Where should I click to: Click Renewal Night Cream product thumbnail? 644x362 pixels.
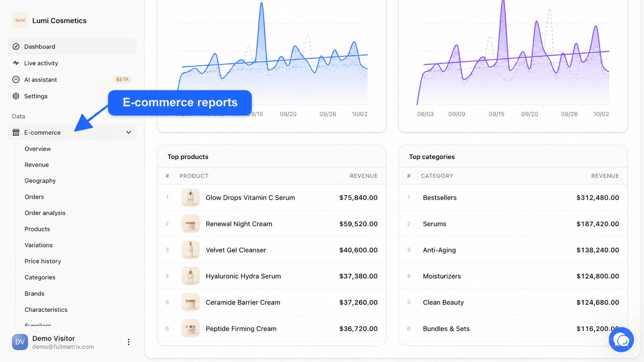click(x=191, y=224)
